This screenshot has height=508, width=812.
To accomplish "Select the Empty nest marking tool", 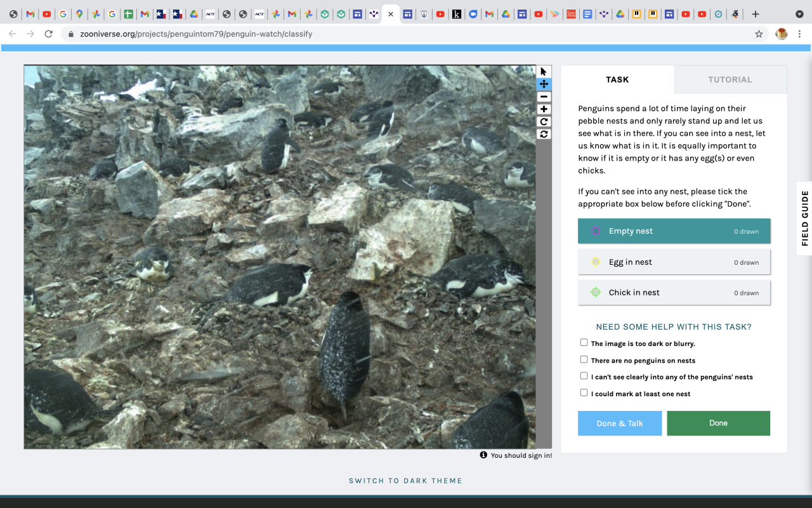I will [674, 231].
